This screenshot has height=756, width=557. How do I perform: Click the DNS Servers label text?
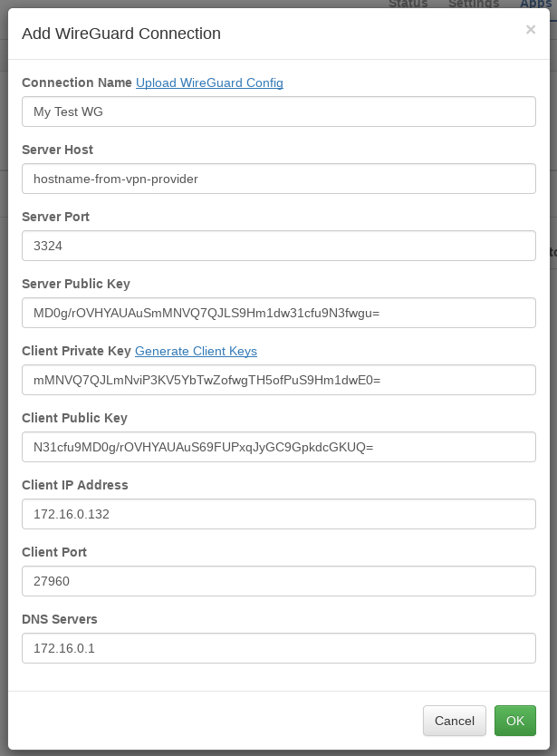[60, 619]
